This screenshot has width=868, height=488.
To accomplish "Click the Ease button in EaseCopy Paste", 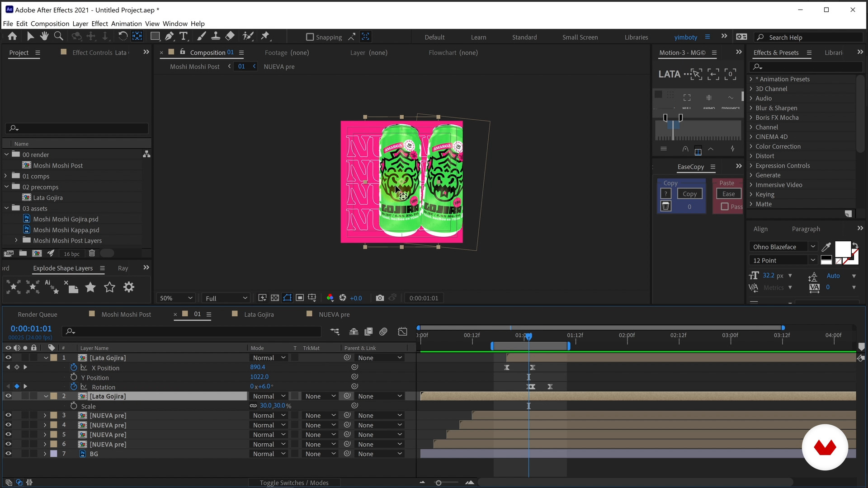I will [728, 194].
